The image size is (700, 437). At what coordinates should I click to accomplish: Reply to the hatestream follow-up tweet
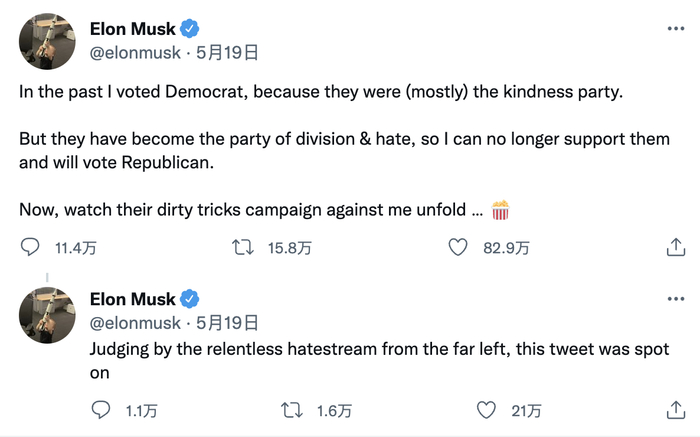click(101, 410)
